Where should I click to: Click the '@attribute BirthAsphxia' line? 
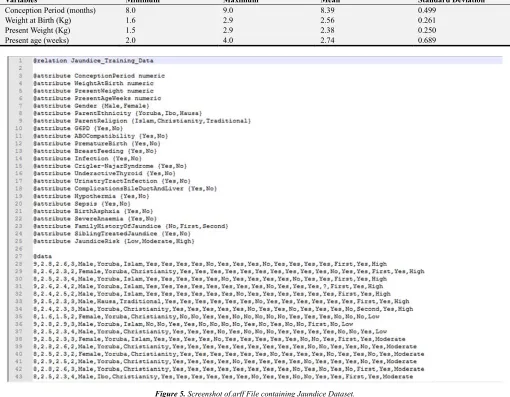click(93, 211)
